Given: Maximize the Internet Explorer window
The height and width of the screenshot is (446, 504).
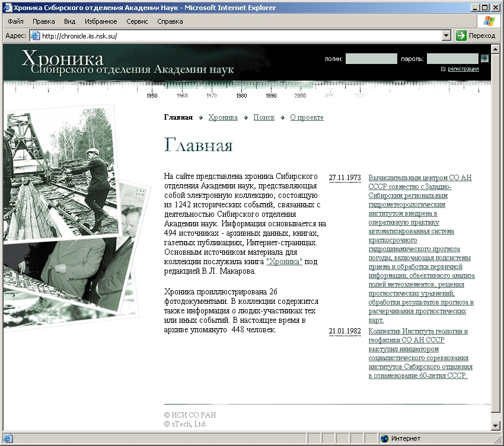Looking at the screenshot, I should pos(485,7).
